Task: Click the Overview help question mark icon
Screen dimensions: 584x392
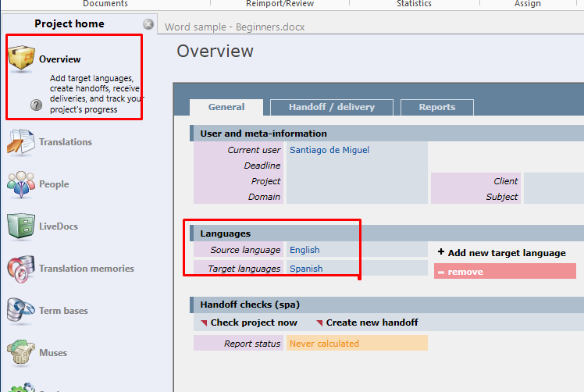Action: coord(36,105)
